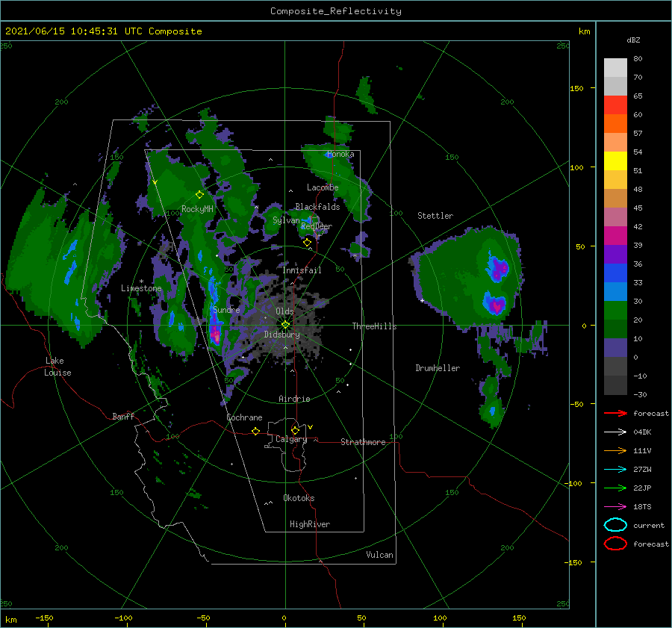Click the ThreeHills label
This screenshot has height=628, width=672.
(x=374, y=326)
